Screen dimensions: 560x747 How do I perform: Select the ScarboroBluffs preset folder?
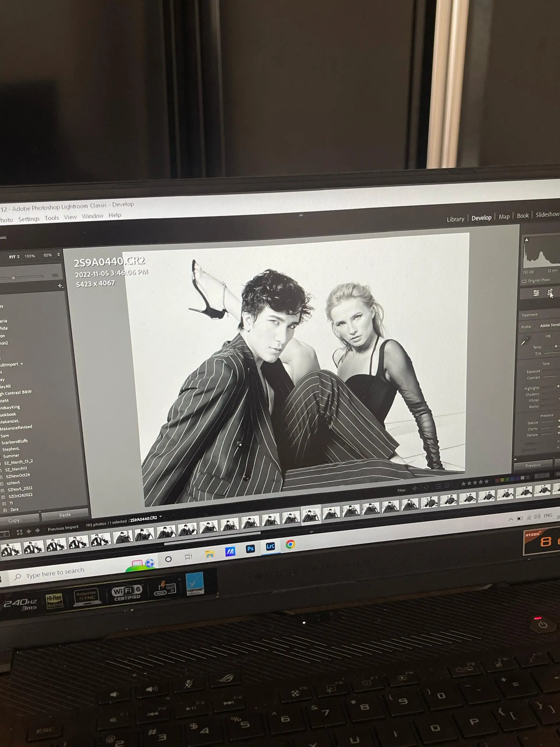pos(15,442)
